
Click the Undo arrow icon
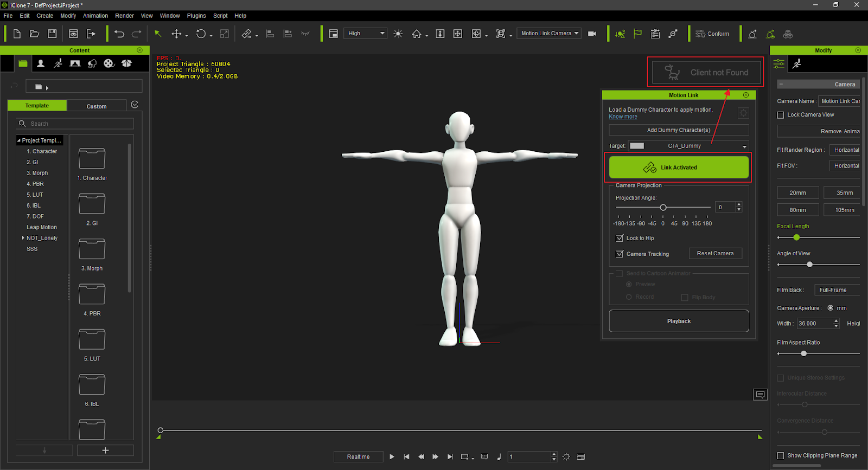(119, 34)
